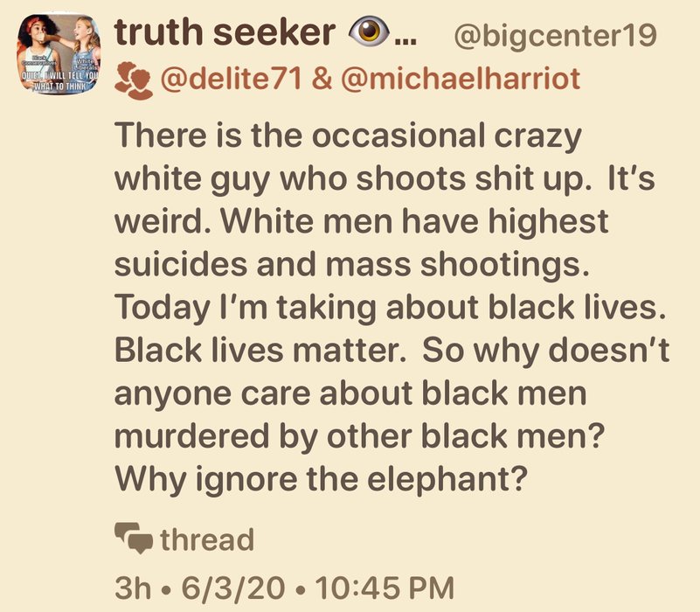
Task: Open the thread label link
Action: (206, 539)
